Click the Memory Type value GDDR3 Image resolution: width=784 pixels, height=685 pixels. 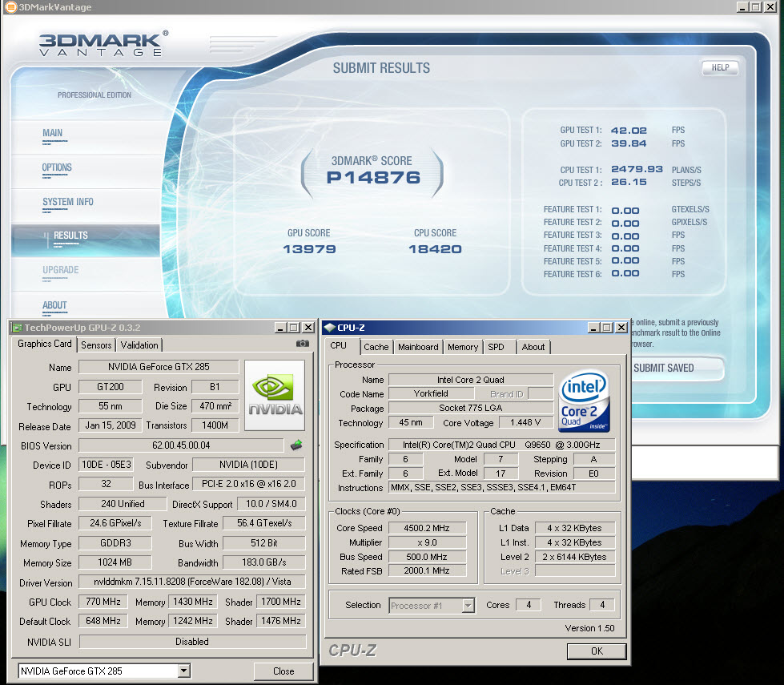pos(115,543)
